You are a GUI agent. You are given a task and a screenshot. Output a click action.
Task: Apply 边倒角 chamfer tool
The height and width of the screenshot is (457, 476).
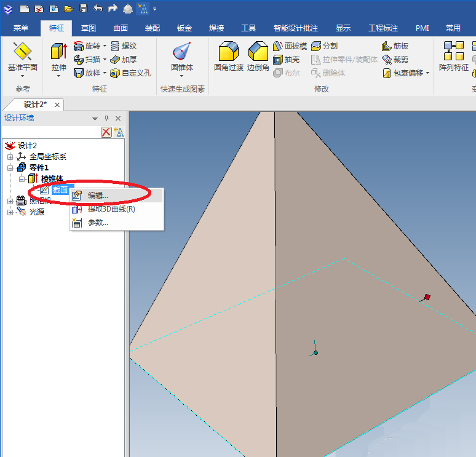[258, 57]
